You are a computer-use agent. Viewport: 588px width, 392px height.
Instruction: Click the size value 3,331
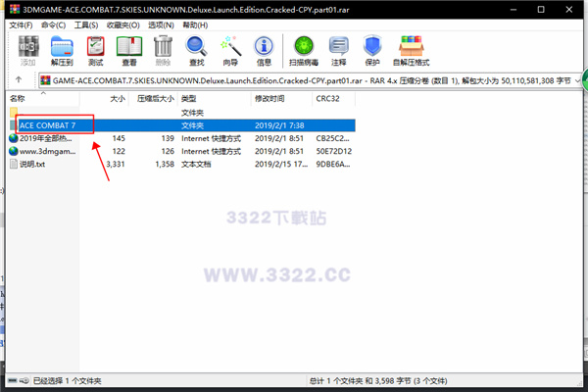click(x=115, y=165)
